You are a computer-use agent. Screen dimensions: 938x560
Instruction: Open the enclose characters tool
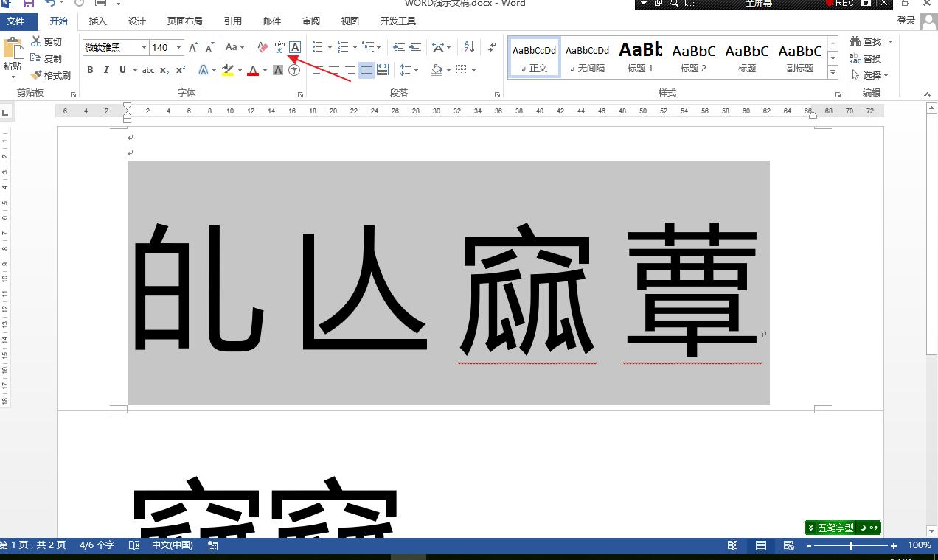pos(293,69)
